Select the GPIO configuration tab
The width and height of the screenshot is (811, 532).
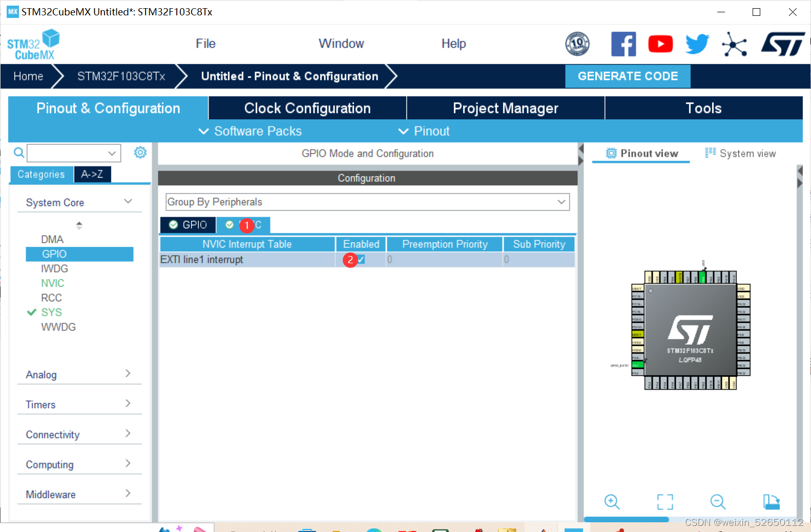[x=188, y=225]
